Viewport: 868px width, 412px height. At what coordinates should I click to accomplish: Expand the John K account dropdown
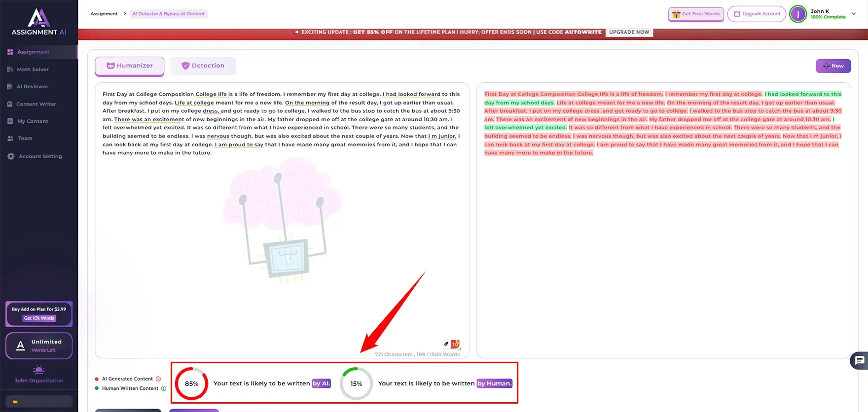(854, 14)
